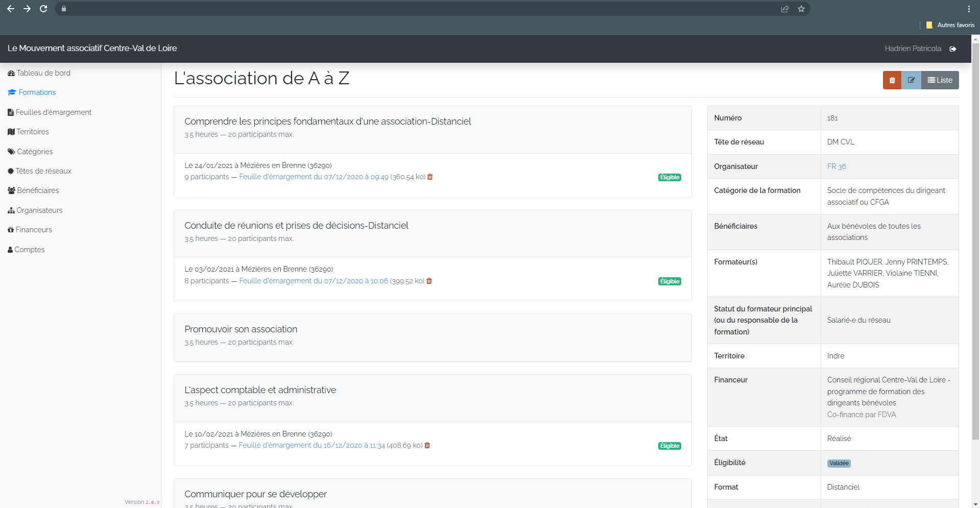Open the Catégories tags icon
The height and width of the screenshot is (508, 980).
coord(11,152)
